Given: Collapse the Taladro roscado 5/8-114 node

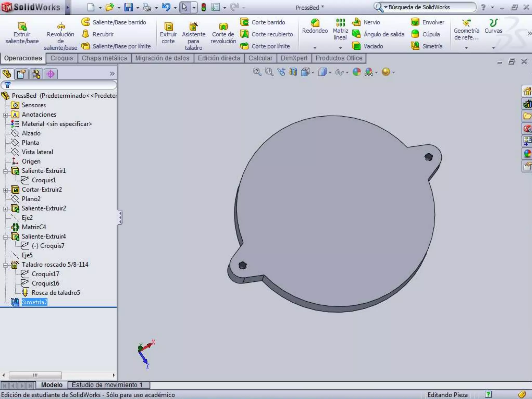Looking at the screenshot, I should pyautogui.click(x=5, y=265).
